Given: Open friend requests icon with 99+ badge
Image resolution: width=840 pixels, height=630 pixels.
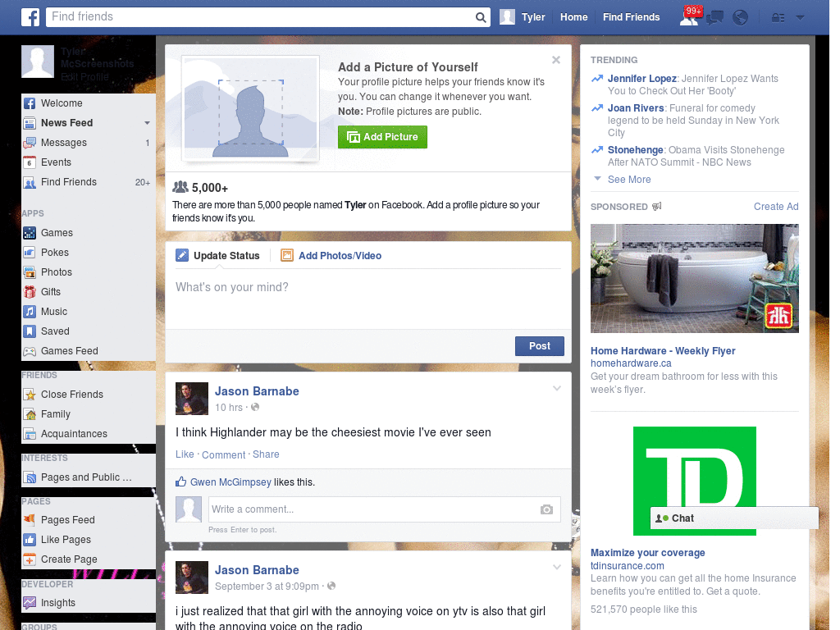Looking at the screenshot, I should tap(689, 17).
